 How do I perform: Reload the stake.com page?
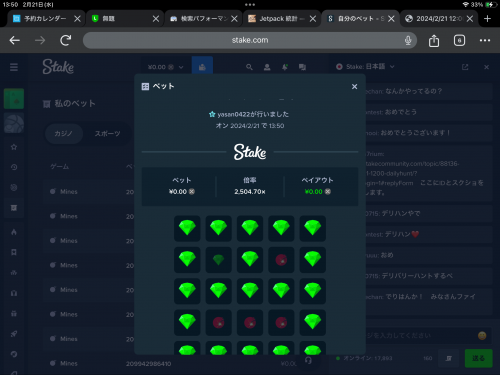(65, 40)
